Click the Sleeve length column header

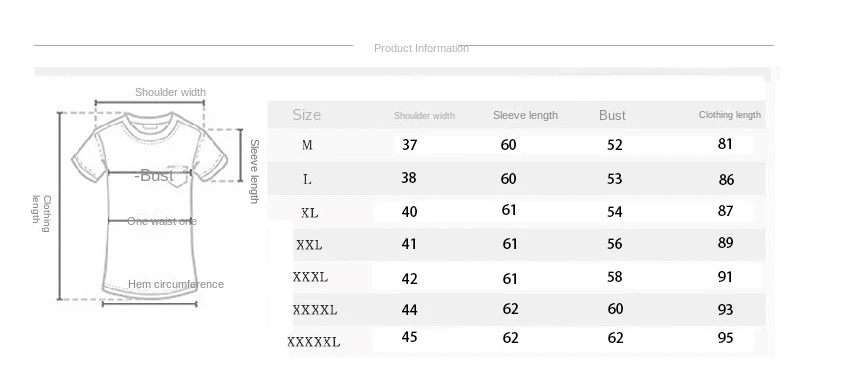(x=526, y=115)
